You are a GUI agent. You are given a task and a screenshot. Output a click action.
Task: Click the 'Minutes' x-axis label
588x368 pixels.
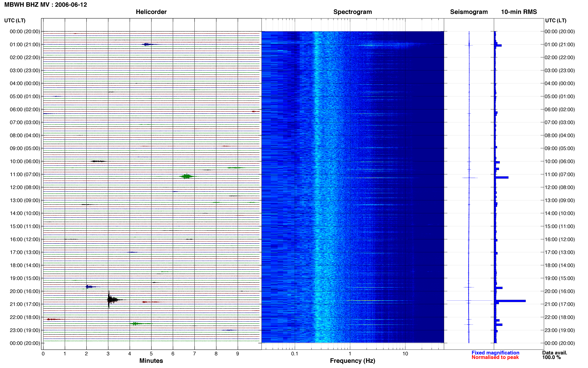(151, 360)
